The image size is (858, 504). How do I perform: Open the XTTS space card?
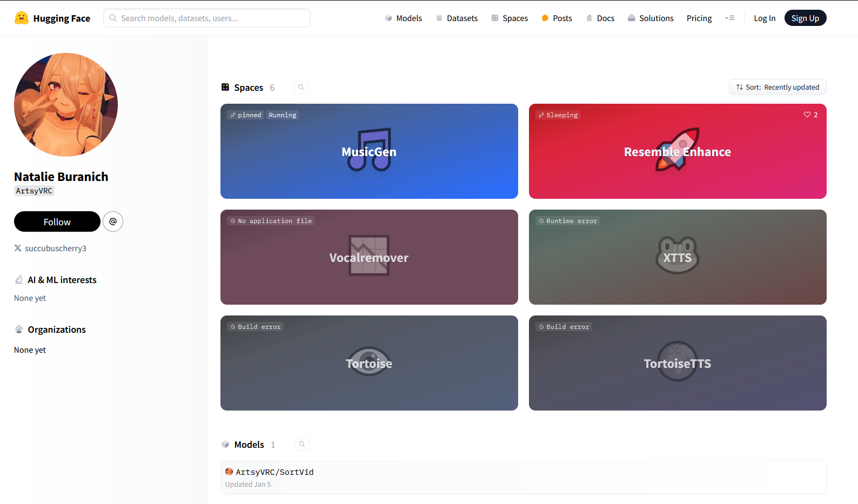[678, 257]
